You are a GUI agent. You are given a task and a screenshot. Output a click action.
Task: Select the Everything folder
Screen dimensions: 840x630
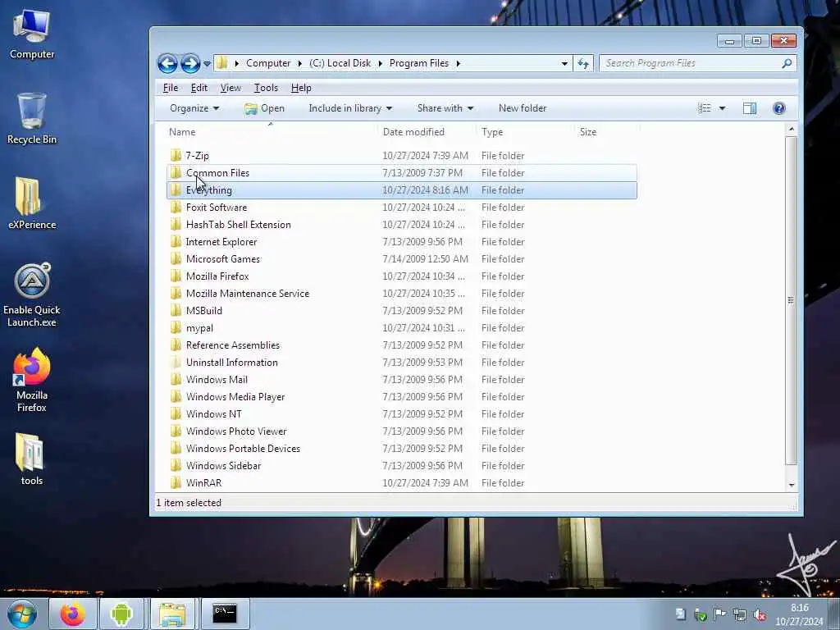coord(402,190)
